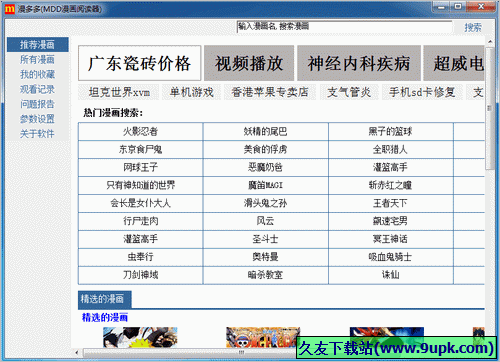The image size is (500, 362).
Task: Open 关于软件 in sidebar
Action: (37, 134)
